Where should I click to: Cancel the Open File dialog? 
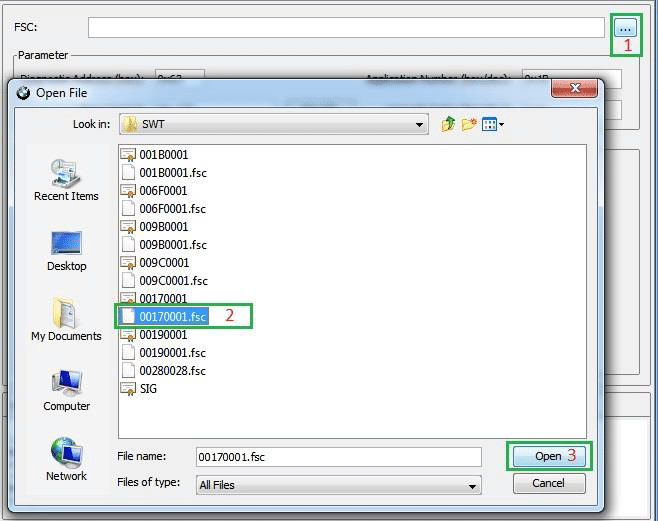click(548, 483)
